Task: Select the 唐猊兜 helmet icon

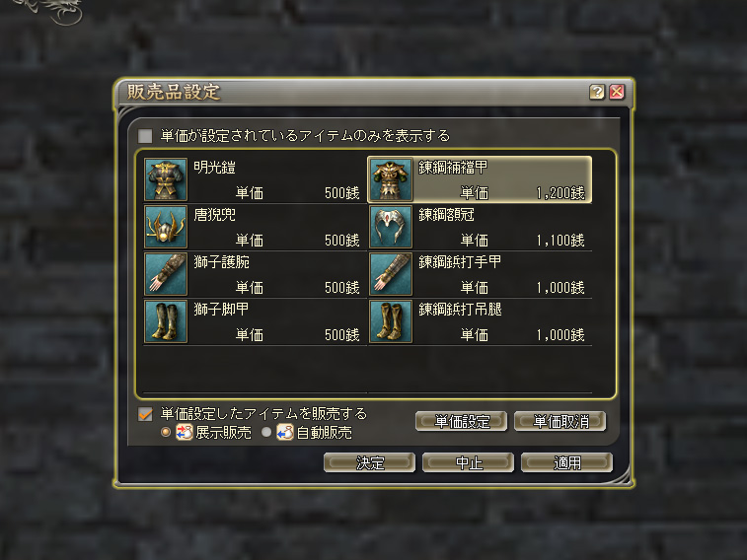Action: [166, 227]
